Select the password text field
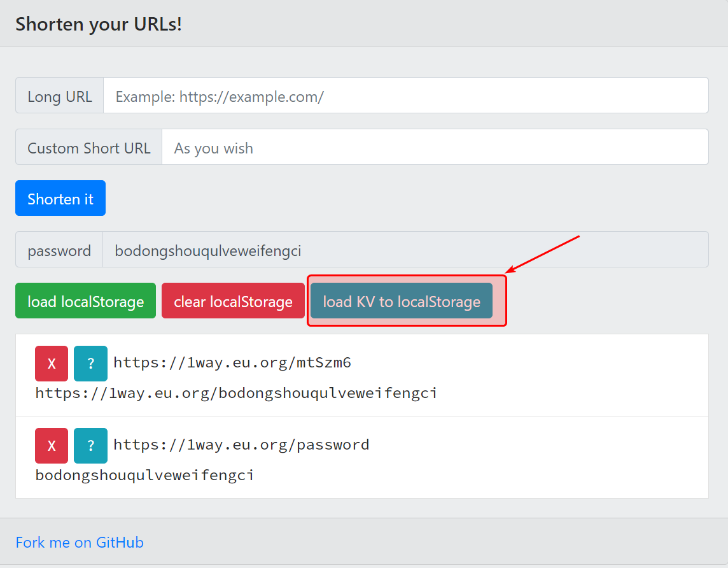The height and width of the screenshot is (568, 728). click(405, 250)
